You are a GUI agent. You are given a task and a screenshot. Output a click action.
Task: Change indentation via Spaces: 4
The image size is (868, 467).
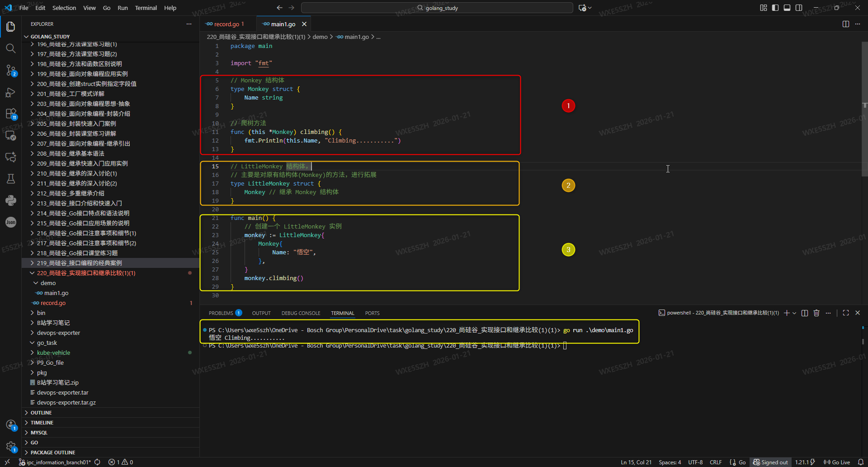(670, 462)
